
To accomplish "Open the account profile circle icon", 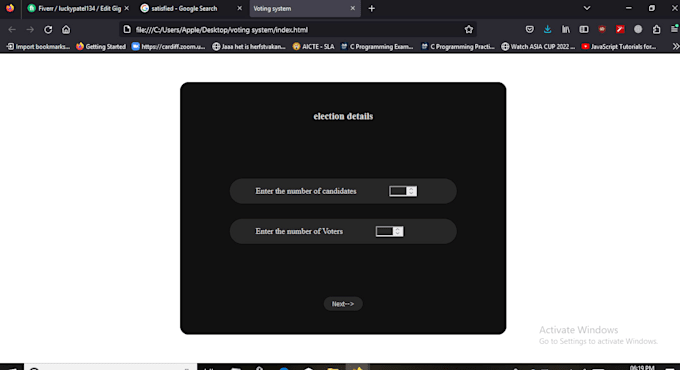I will click(638, 29).
